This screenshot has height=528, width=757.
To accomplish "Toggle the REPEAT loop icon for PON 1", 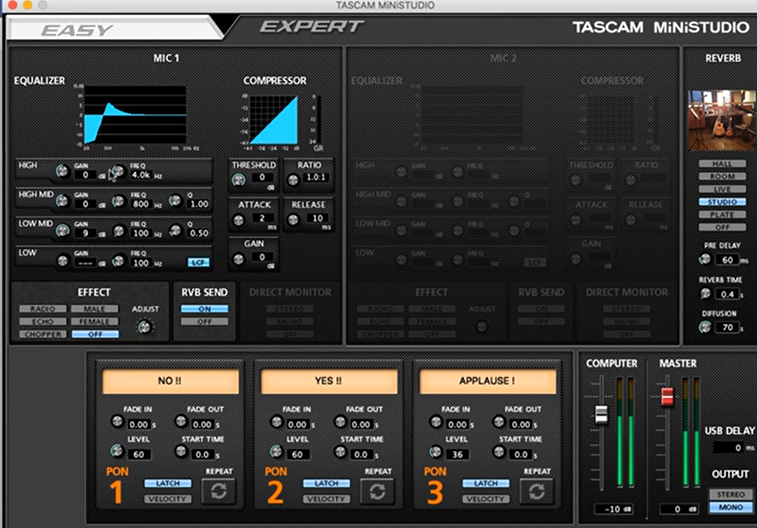I will 218,491.
